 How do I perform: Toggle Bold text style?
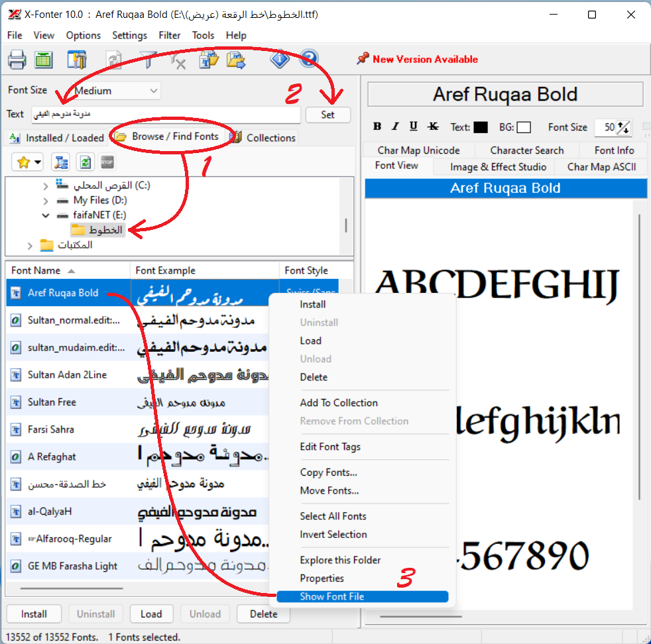coord(377,127)
